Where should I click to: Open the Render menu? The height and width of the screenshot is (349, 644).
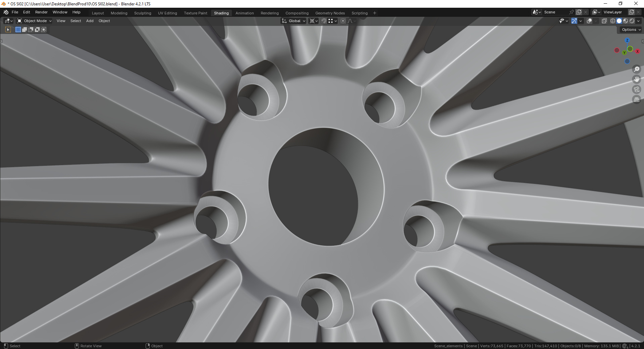[41, 12]
